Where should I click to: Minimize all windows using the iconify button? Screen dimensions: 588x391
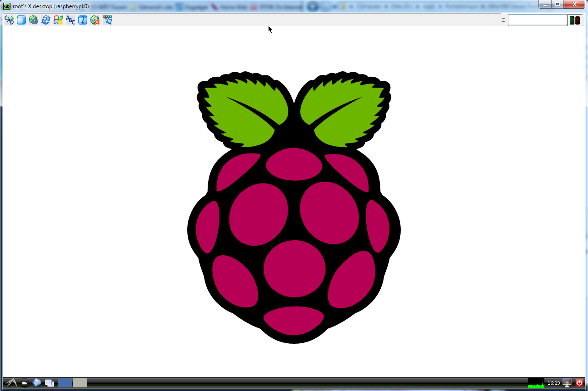tap(50, 383)
